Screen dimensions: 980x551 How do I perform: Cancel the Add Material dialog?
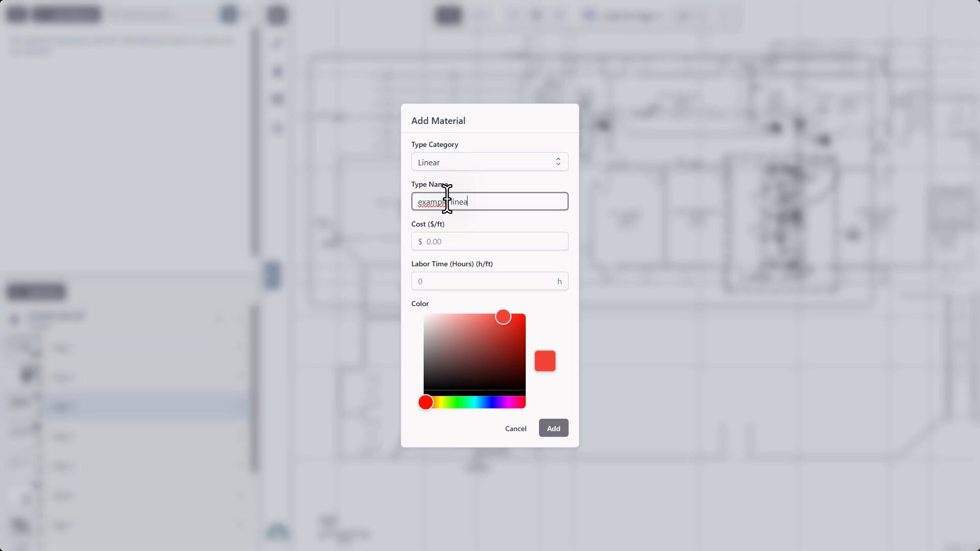pos(516,429)
